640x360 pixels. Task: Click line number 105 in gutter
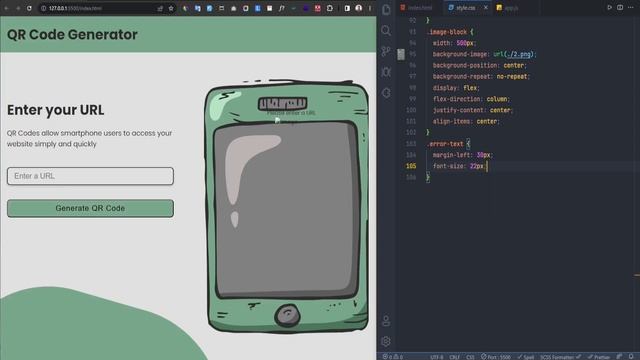[411, 166]
